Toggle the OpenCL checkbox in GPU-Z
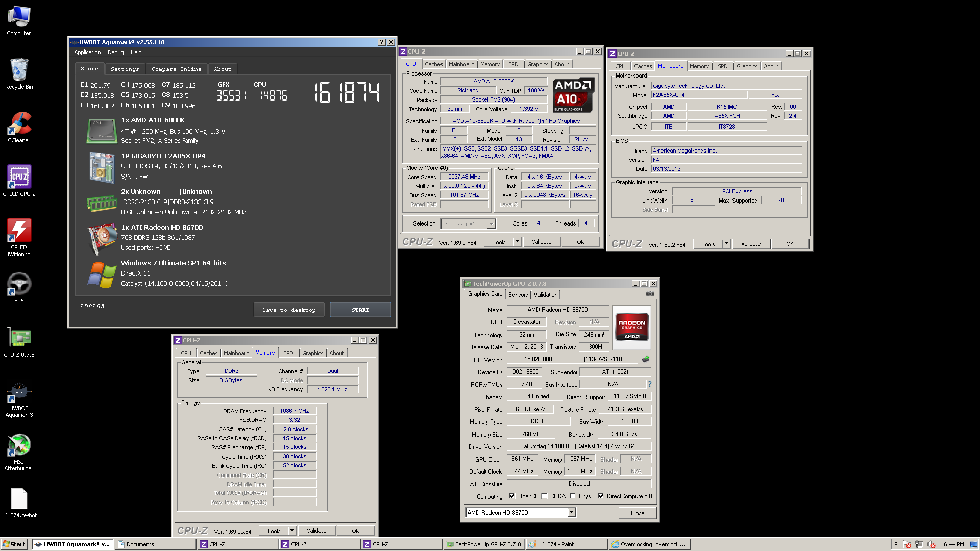The height and width of the screenshot is (551, 980). (x=511, y=496)
